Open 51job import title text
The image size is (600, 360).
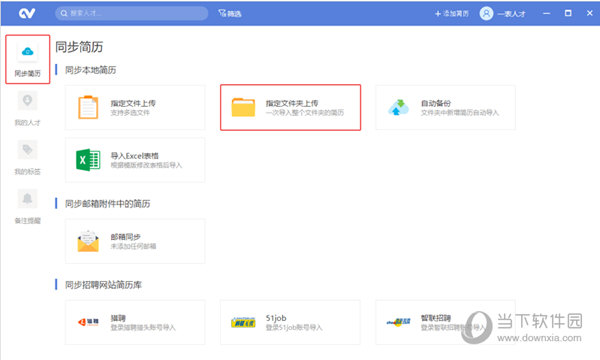(x=276, y=318)
